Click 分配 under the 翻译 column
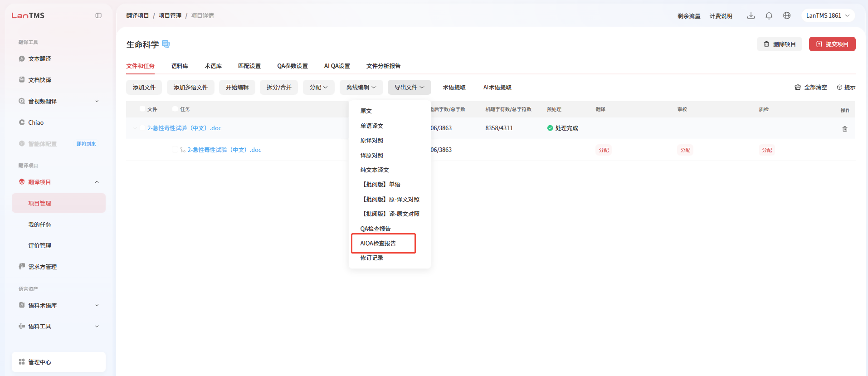 point(604,150)
